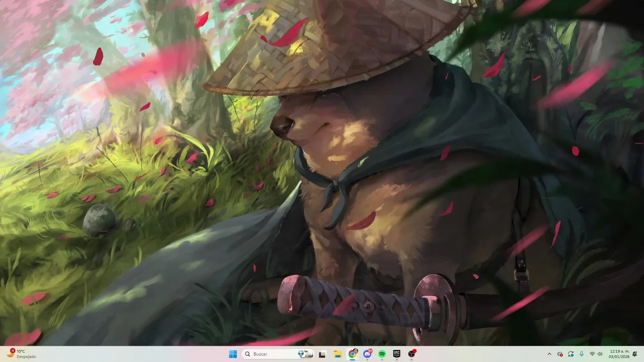Open File Explorer from the taskbar

click(x=338, y=354)
